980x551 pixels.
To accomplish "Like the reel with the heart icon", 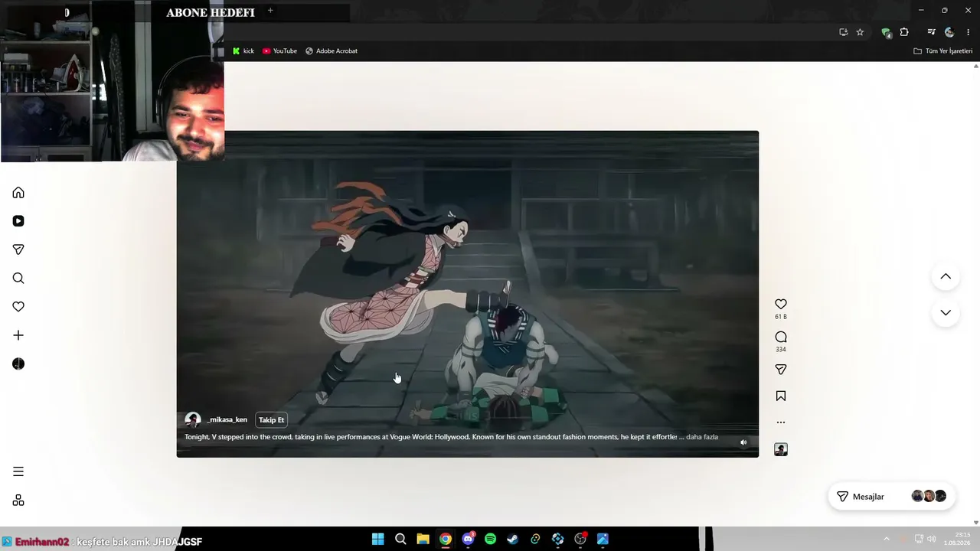I will 781,304.
